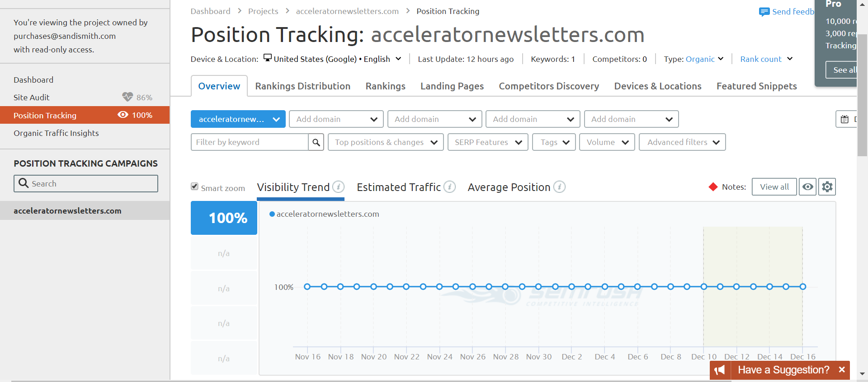Toggle notes visibility eye button
The image size is (868, 382).
pyautogui.click(x=807, y=187)
